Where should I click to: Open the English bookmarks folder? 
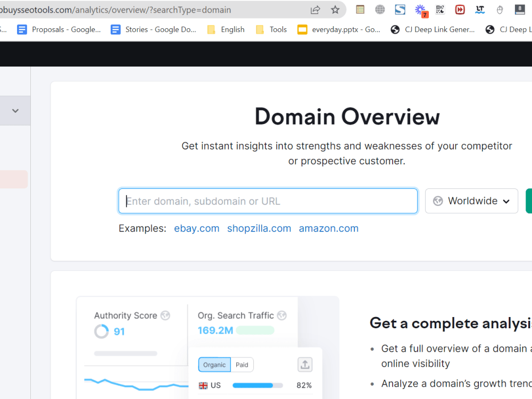pos(226,29)
